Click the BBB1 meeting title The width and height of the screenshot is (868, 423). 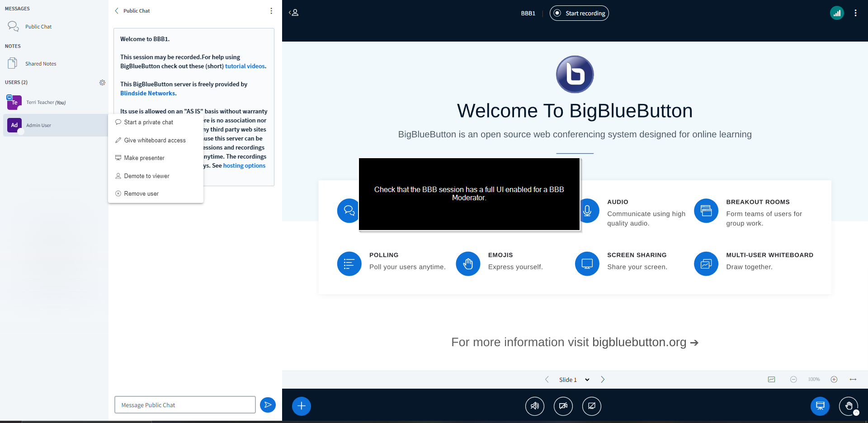click(x=528, y=14)
